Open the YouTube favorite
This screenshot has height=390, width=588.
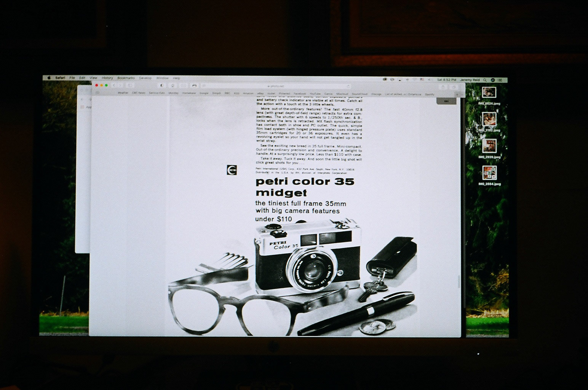click(x=315, y=93)
